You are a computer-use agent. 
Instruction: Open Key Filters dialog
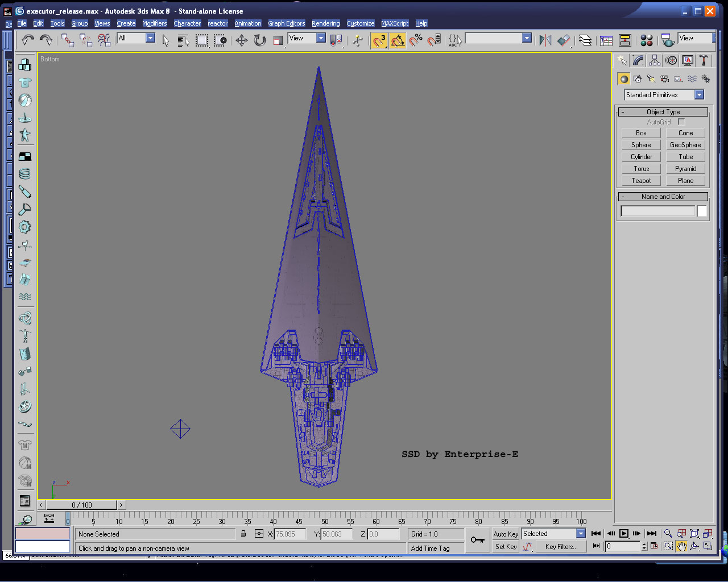point(561,547)
